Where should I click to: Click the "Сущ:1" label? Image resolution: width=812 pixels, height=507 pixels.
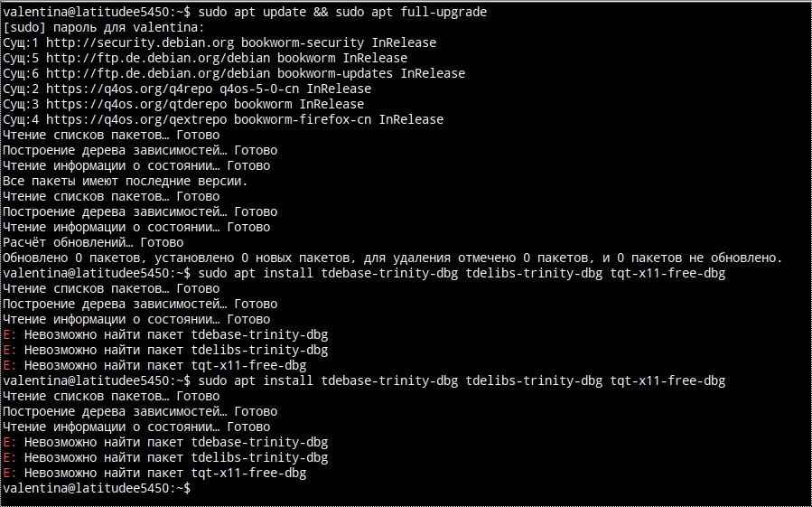coord(21,42)
